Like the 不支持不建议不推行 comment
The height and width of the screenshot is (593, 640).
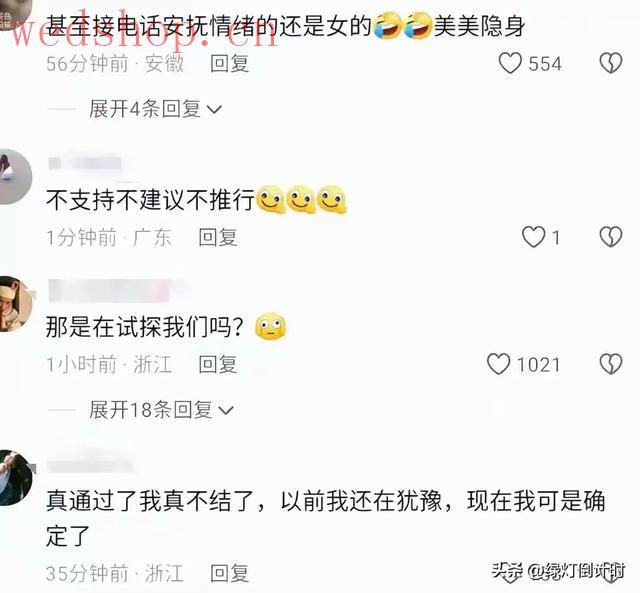click(533, 237)
